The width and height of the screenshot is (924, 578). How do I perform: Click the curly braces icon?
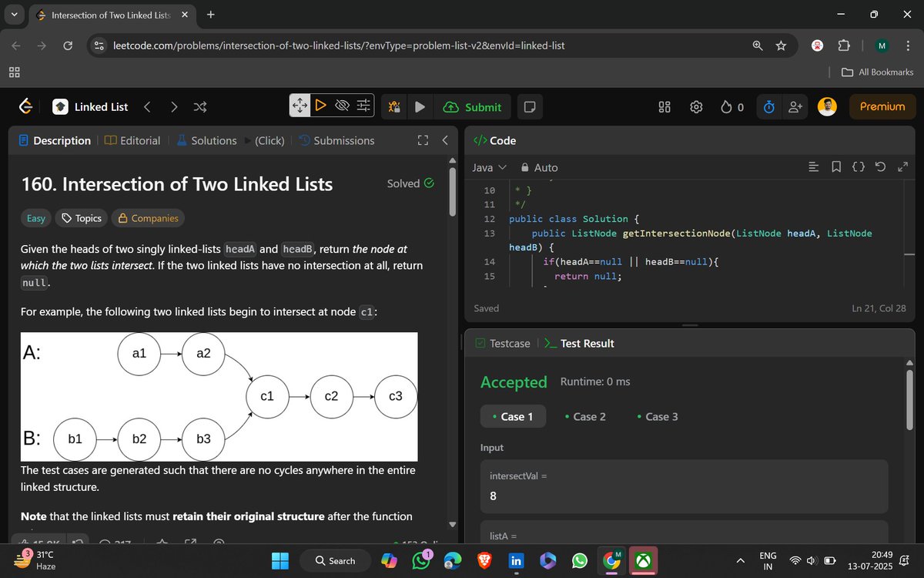click(859, 167)
